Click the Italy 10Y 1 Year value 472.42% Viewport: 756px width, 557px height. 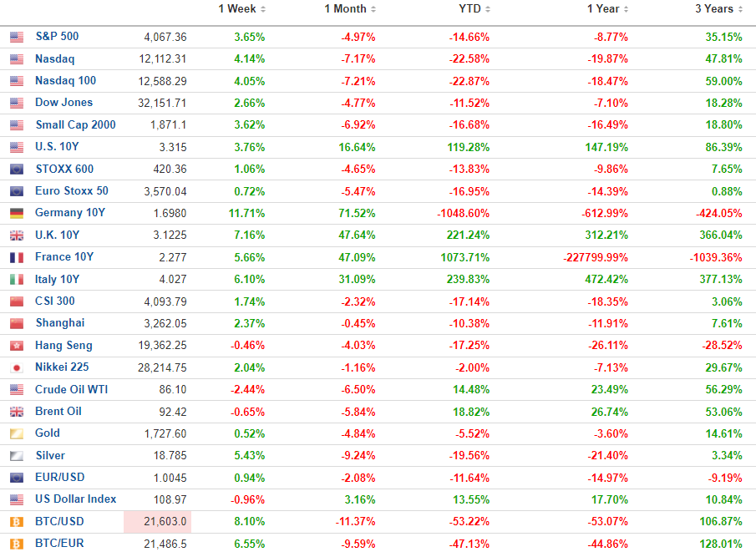(x=606, y=280)
